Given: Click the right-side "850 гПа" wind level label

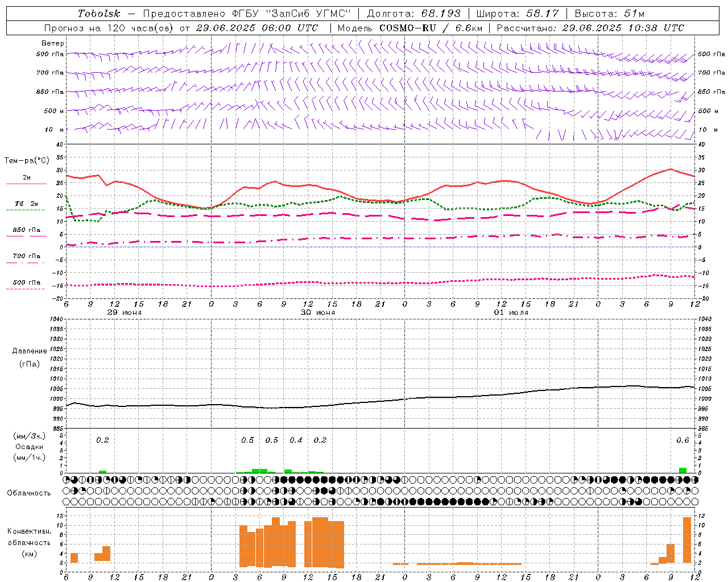Looking at the screenshot, I should (712, 92).
